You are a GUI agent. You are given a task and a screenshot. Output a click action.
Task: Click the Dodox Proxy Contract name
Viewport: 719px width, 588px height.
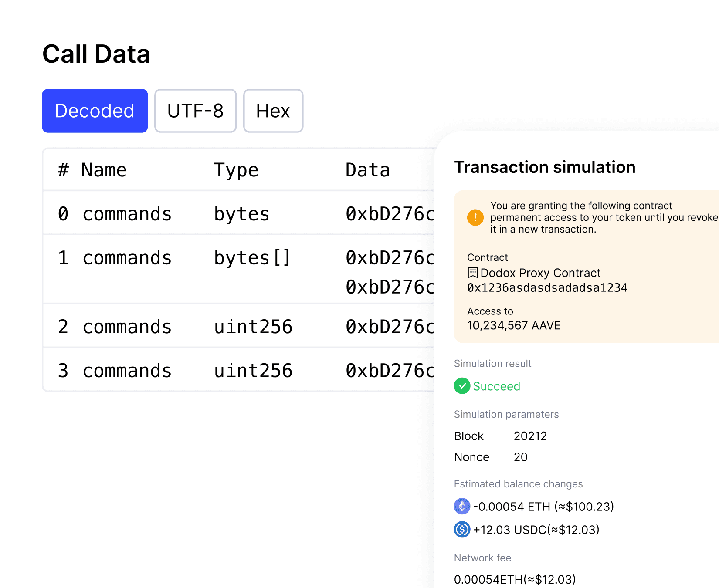click(x=540, y=273)
